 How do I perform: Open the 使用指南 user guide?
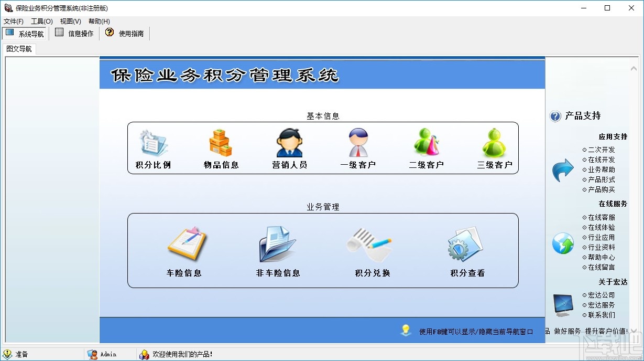coord(124,33)
